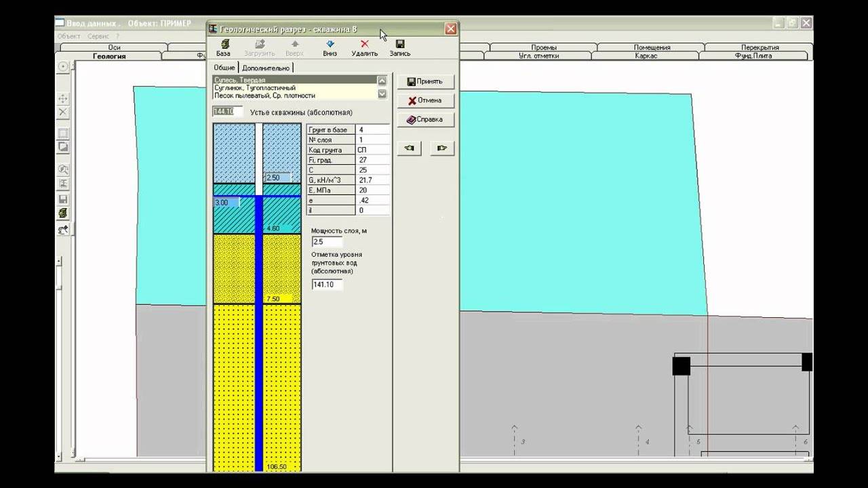Open the Каркас tab
Viewport: 868px width, 488px height.
[x=646, y=56]
